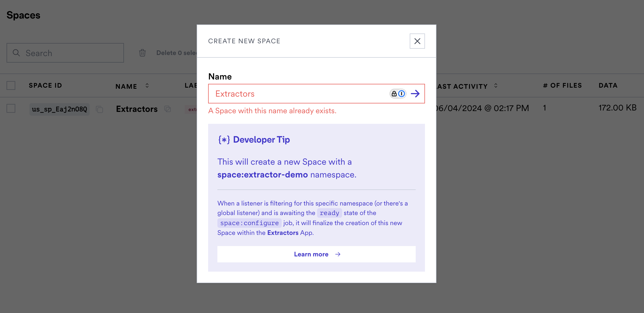Click the # OF FILES column header

point(562,85)
